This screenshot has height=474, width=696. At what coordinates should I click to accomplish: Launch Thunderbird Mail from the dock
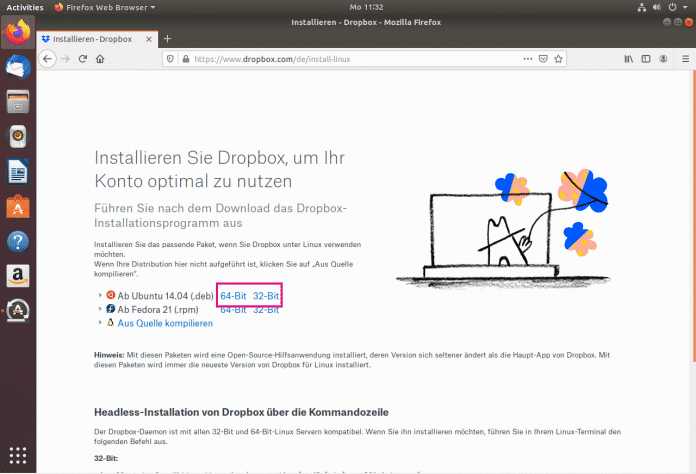(x=16, y=67)
